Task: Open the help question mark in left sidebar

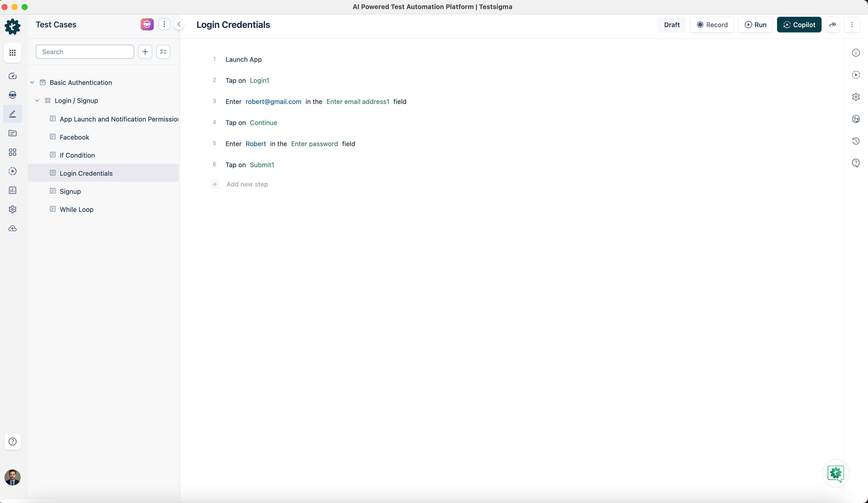Action: (x=12, y=442)
